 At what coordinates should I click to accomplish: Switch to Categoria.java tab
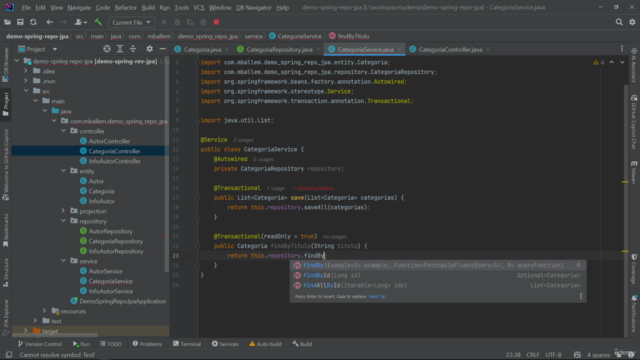202,49
